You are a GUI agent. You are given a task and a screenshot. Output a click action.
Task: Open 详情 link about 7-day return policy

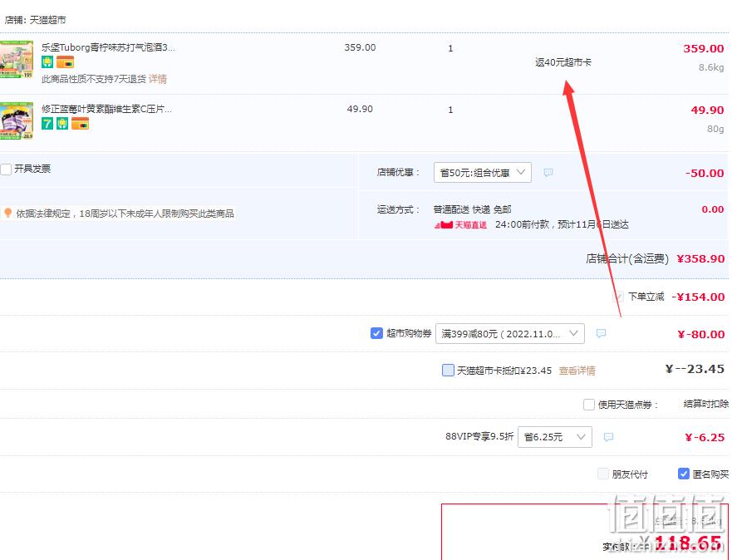pyautogui.click(x=158, y=79)
